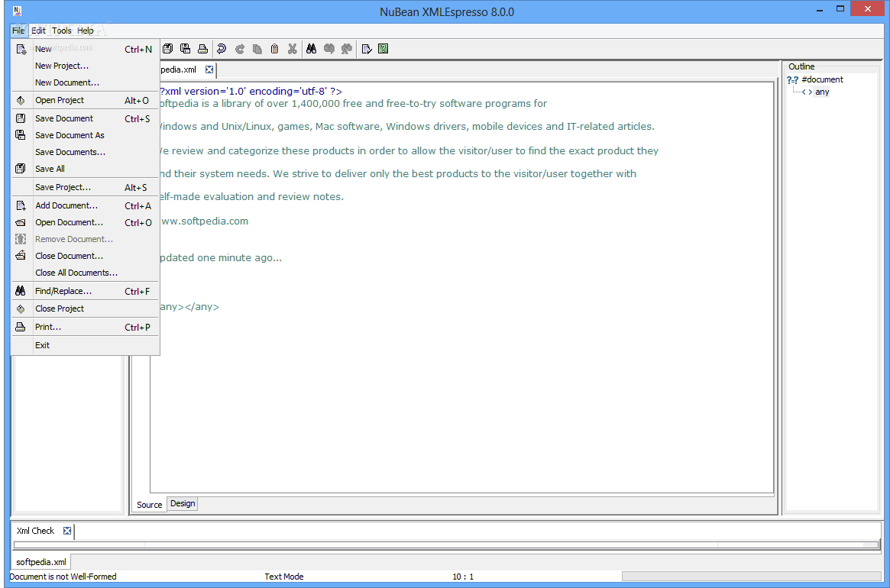Click the Undo arrow in the toolbar
Image resolution: width=890 pixels, height=588 pixels.
tap(222, 49)
